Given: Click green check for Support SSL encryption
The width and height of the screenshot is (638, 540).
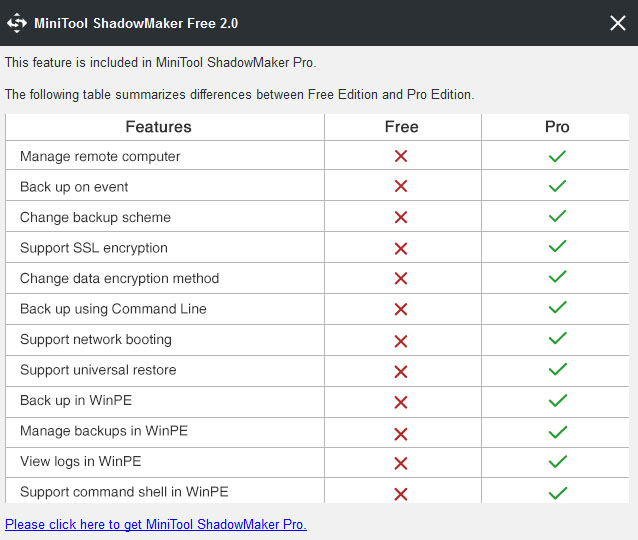Looking at the screenshot, I should point(557,248).
